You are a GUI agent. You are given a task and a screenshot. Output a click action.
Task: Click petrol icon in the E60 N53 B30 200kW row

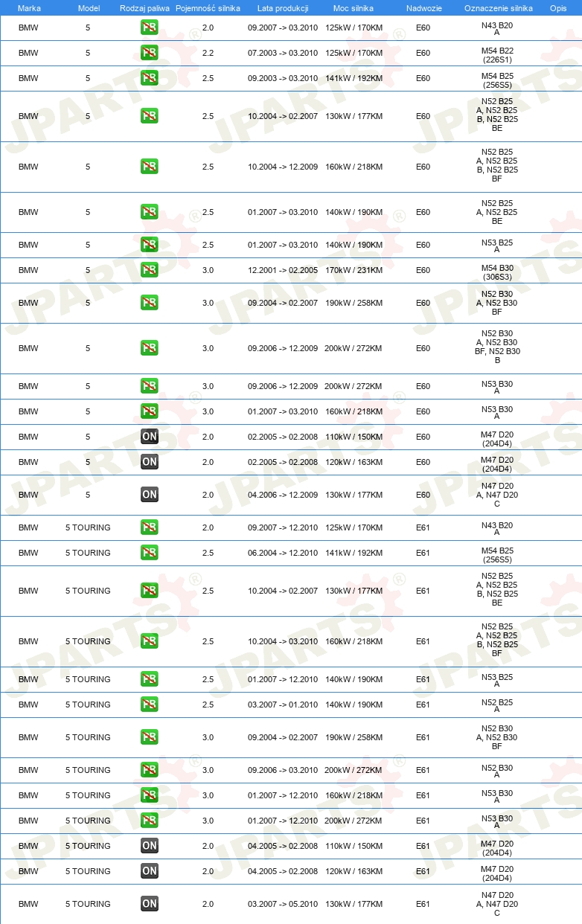[x=149, y=386]
